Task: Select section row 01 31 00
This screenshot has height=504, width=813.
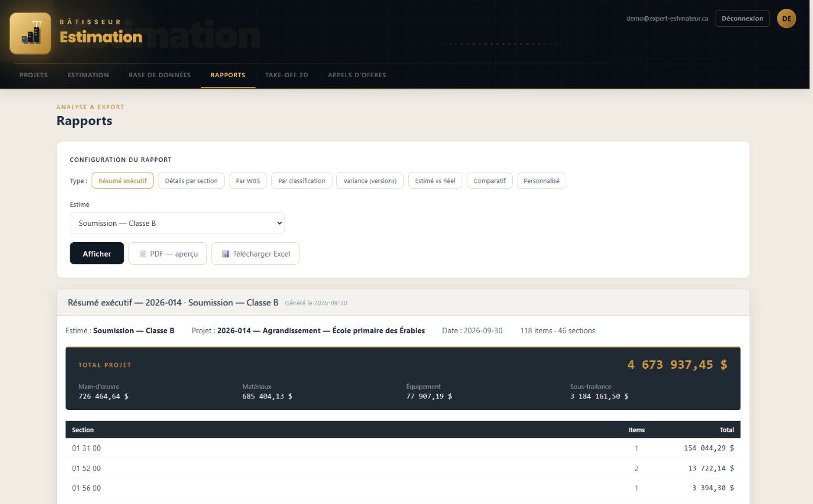Action: pos(403,448)
